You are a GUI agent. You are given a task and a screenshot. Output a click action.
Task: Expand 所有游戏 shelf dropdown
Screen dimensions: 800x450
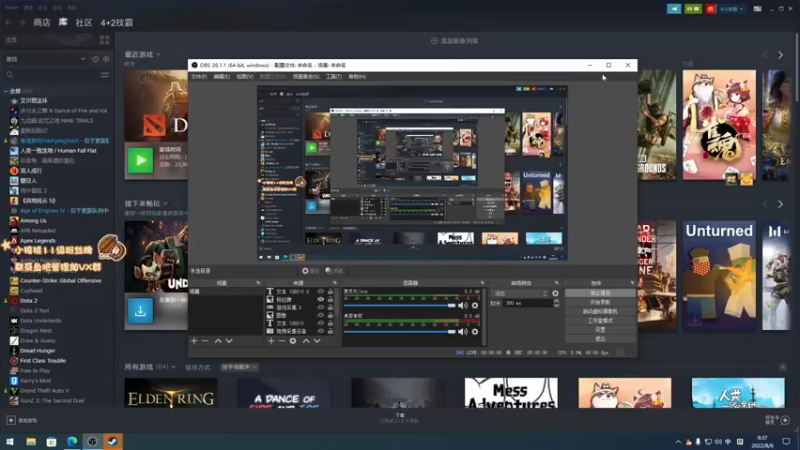[173, 367]
